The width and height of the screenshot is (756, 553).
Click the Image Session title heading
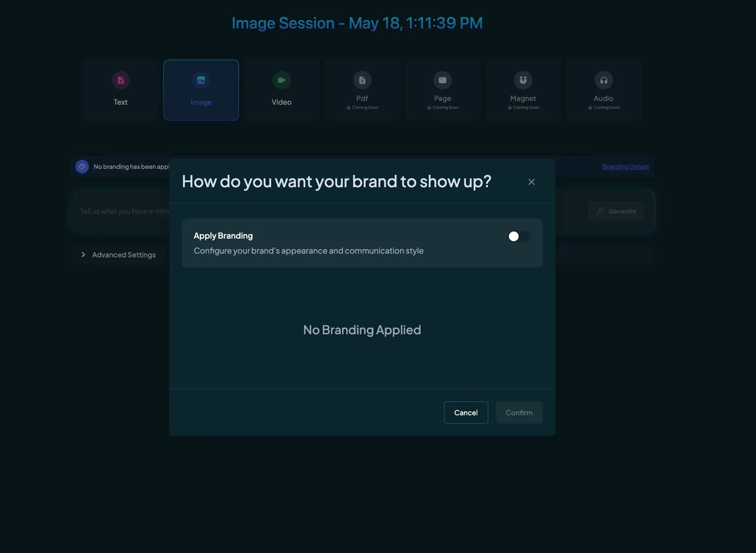click(x=357, y=23)
